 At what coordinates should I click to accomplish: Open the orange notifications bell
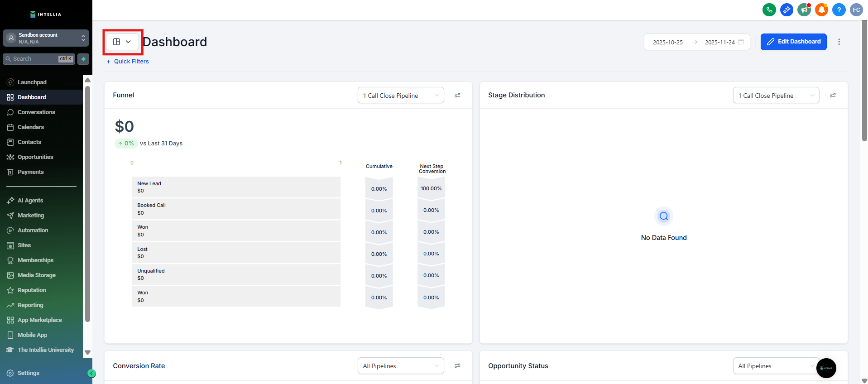click(821, 10)
